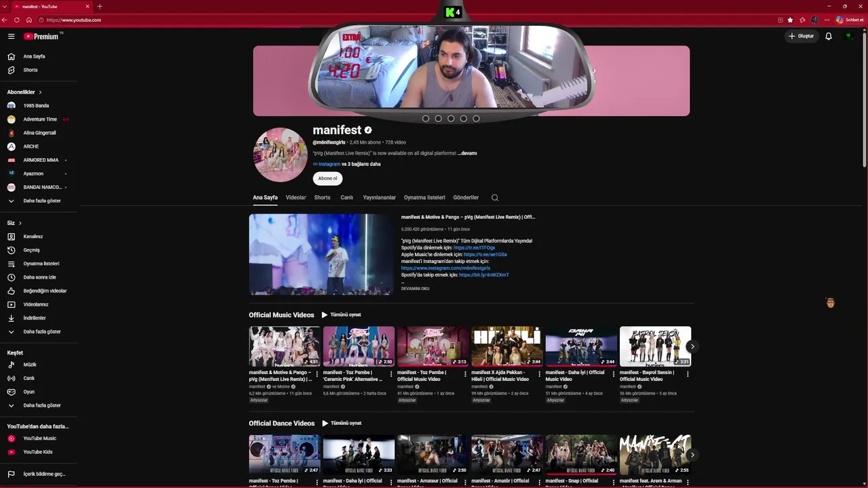This screenshot has height=488, width=868.
Task: Click the browser home icon
Action: tap(28, 20)
